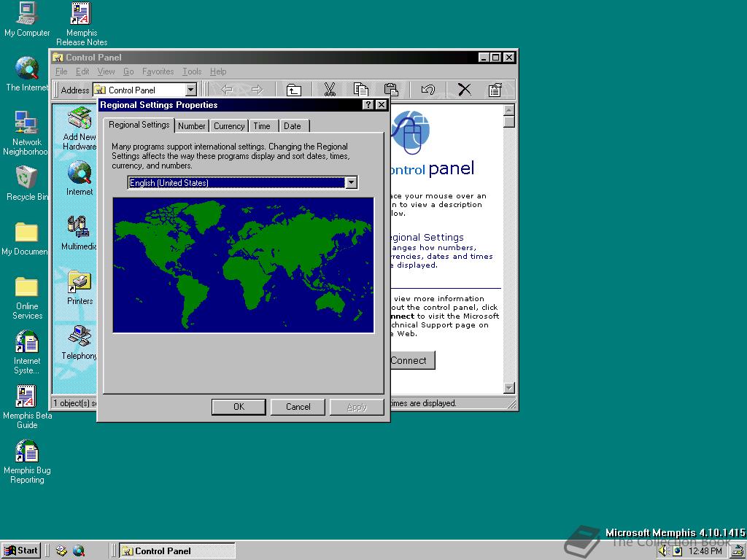This screenshot has width=747, height=560.
Task: Switch to the Currency tab
Action: 228,126
